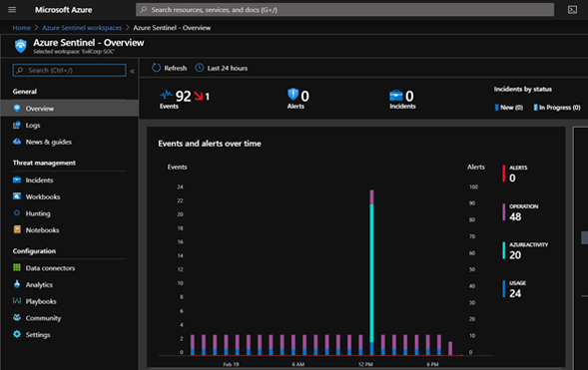
Task: Click the Notebooks icon in the sidebar
Action: tap(17, 229)
